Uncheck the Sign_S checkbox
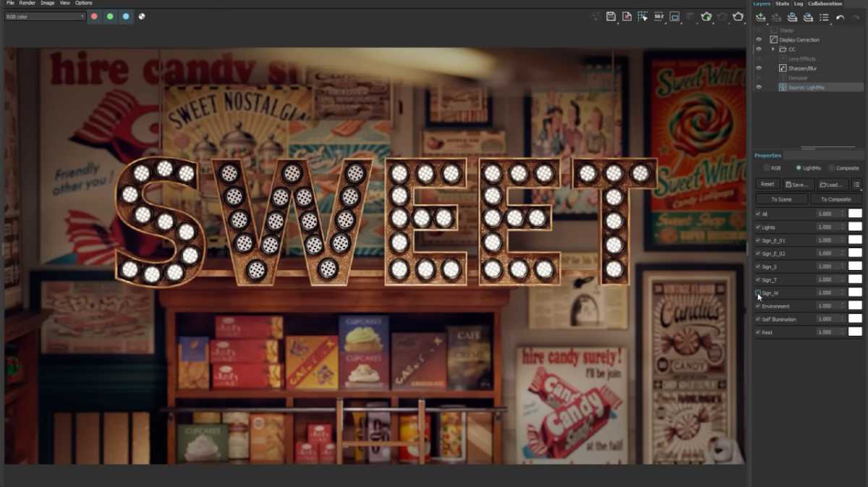The image size is (868, 487). tap(757, 267)
